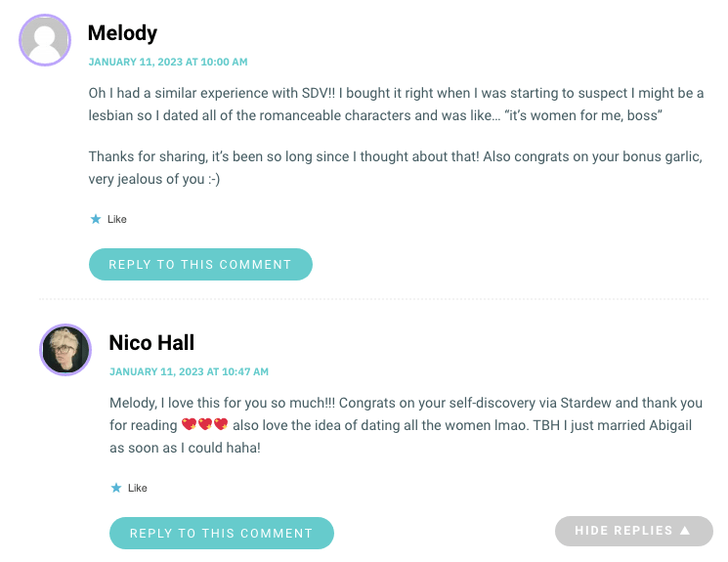Viewport: 728px width, 562px height.
Task: Reply to Melody's comment using the teal button
Action: pyautogui.click(x=200, y=264)
